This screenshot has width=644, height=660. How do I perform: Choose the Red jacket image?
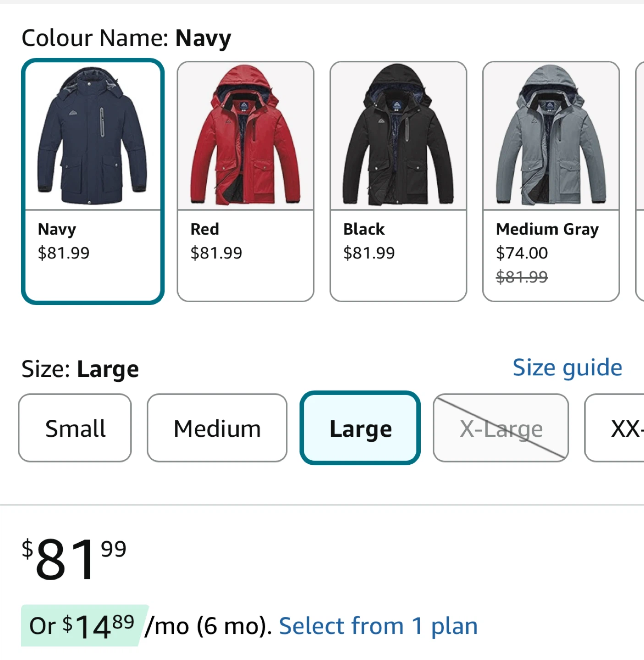pyautogui.click(x=245, y=136)
